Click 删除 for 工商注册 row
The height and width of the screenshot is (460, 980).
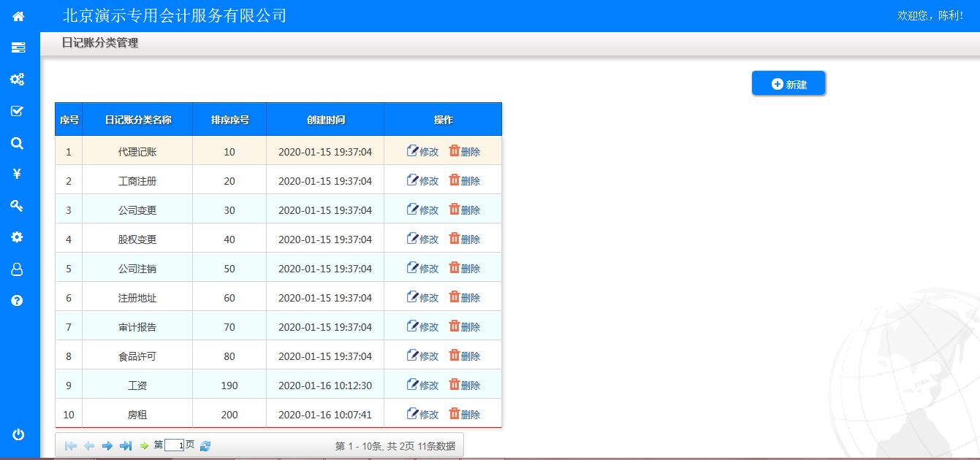(x=465, y=180)
